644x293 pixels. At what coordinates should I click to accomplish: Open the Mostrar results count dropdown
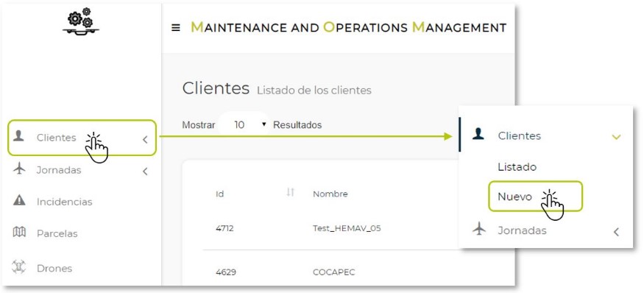click(244, 124)
